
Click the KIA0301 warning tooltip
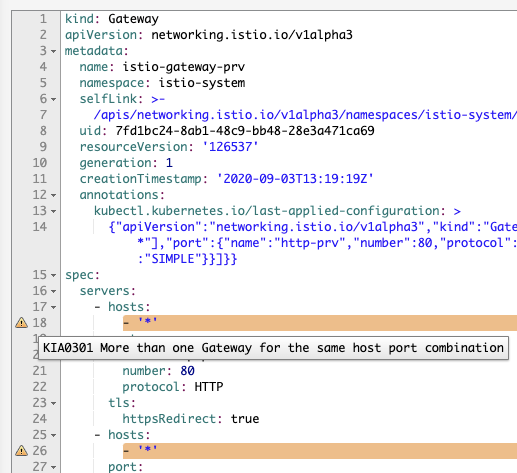273,348
